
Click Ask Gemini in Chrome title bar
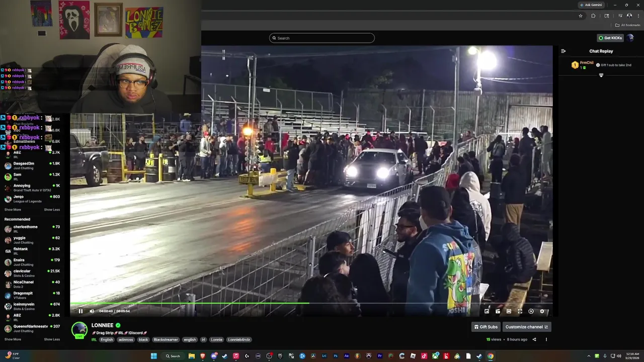coord(591,5)
